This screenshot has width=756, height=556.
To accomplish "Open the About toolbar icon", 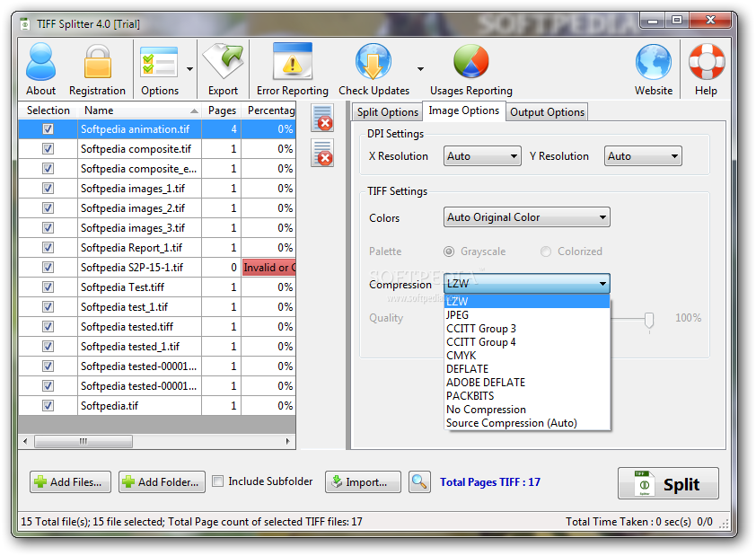I will (40, 69).
